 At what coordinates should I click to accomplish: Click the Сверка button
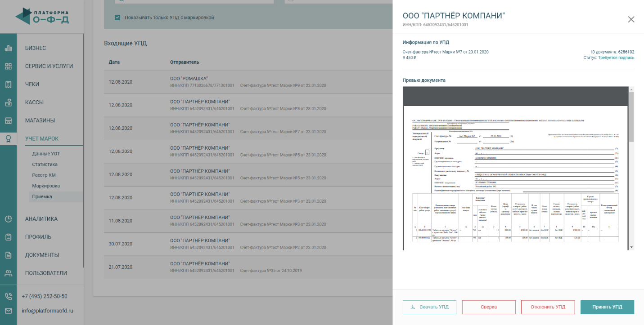click(489, 307)
